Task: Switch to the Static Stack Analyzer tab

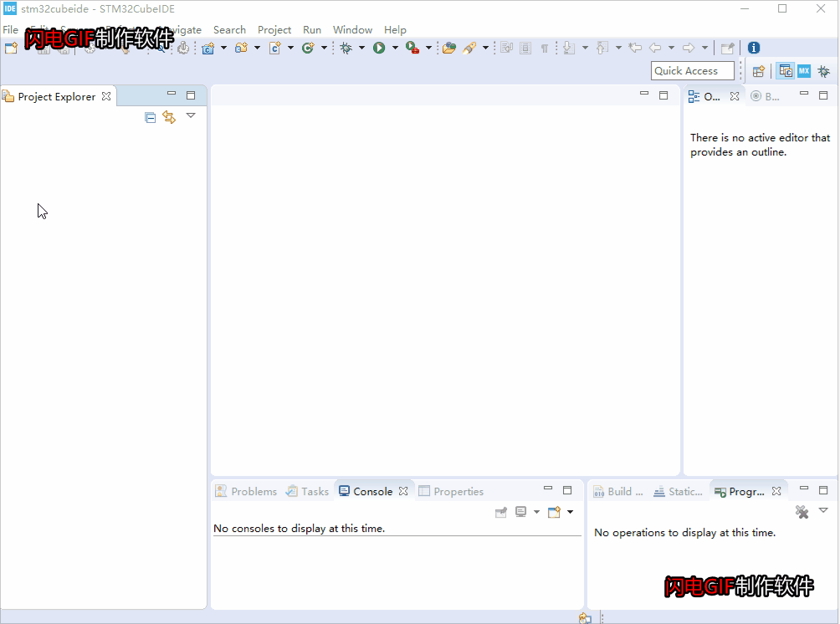Action: (678, 492)
